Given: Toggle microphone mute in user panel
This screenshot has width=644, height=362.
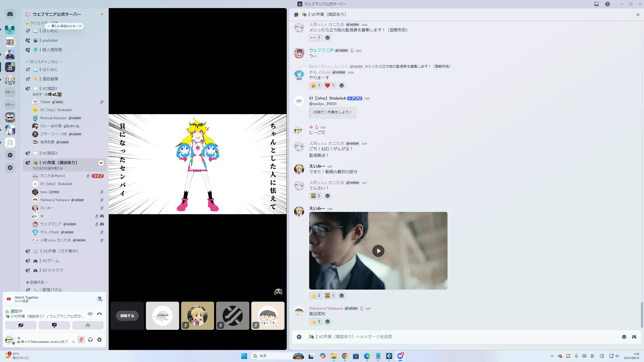Looking at the screenshot, I should point(81,340).
